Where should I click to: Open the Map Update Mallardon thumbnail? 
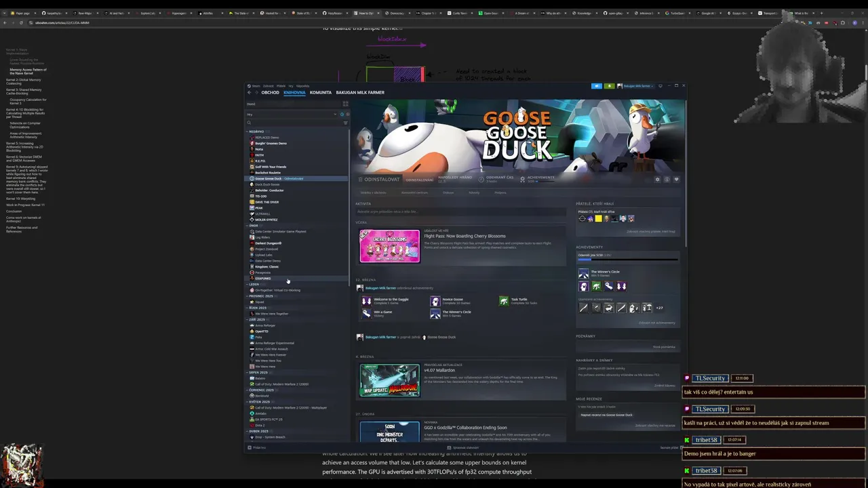(x=389, y=380)
